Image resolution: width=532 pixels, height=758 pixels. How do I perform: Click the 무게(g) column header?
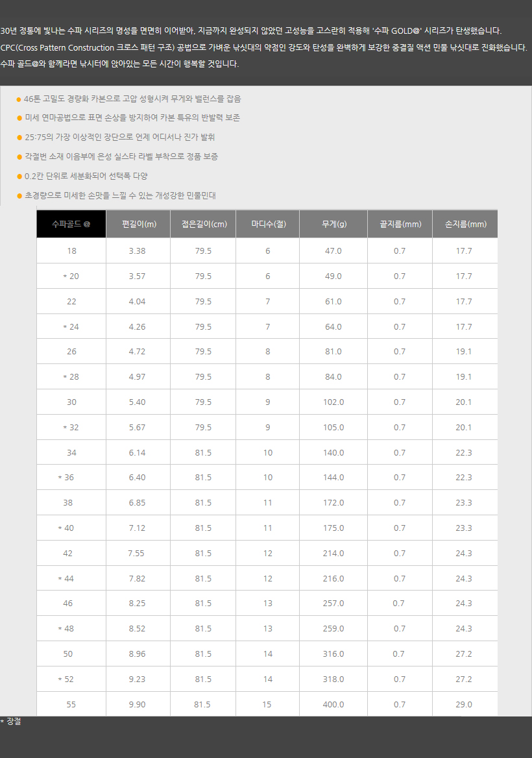pyautogui.click(x=333, y=224)
